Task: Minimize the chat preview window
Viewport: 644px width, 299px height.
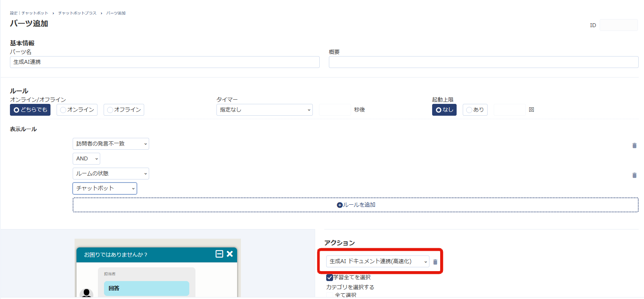Action: (x=219, y=254)
